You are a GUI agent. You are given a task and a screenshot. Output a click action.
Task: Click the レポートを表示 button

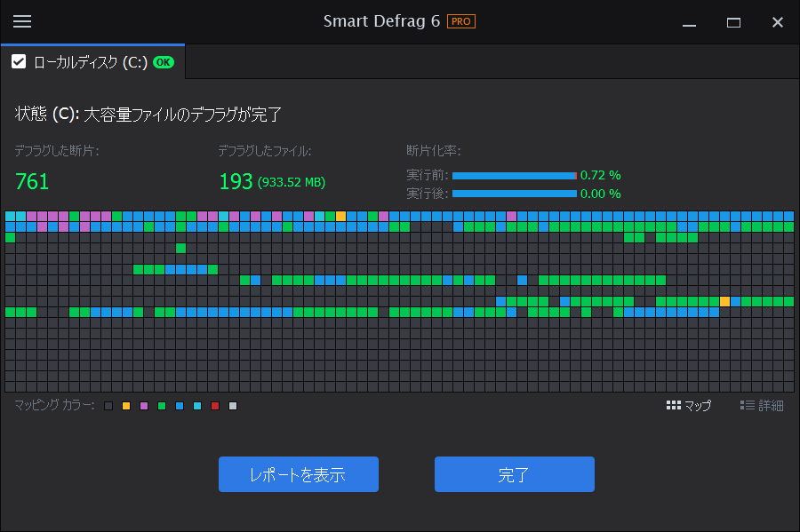(299, 474)
